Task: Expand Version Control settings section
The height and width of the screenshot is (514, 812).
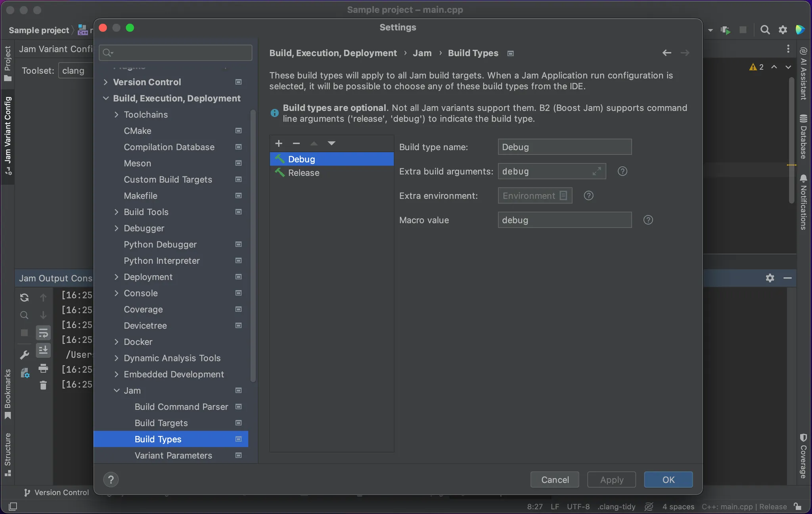Action: (105, 82)
